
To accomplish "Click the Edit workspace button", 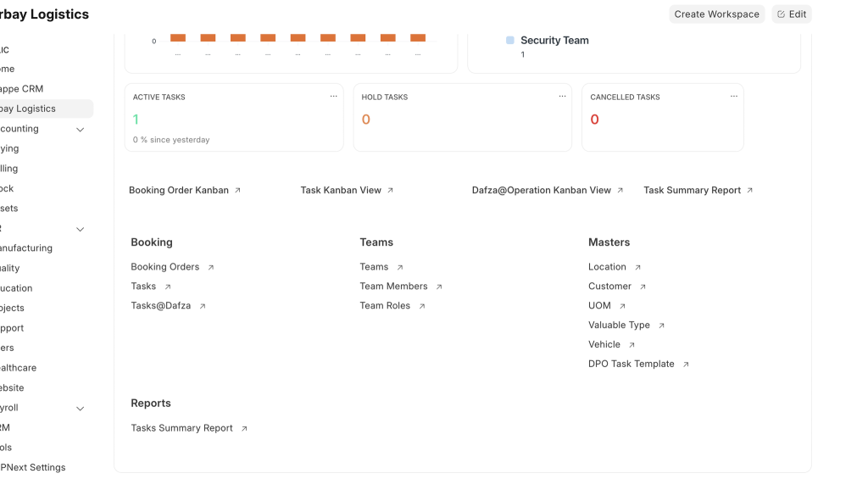I will point(792,14).
